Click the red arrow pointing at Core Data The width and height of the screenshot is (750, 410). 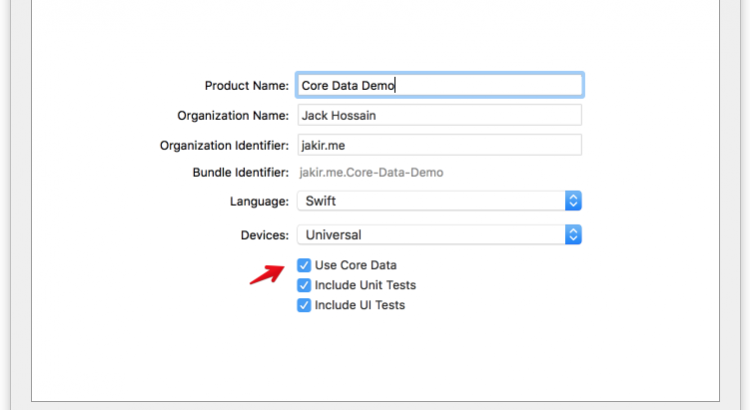coord(266,274)
